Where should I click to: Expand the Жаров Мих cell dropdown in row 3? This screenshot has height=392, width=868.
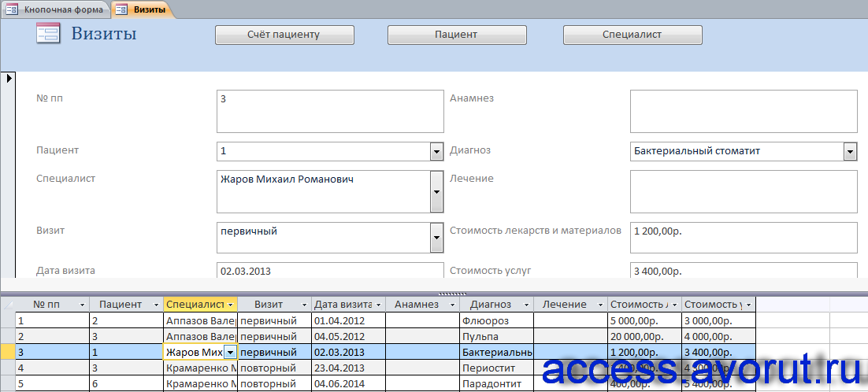pos(231,352)
